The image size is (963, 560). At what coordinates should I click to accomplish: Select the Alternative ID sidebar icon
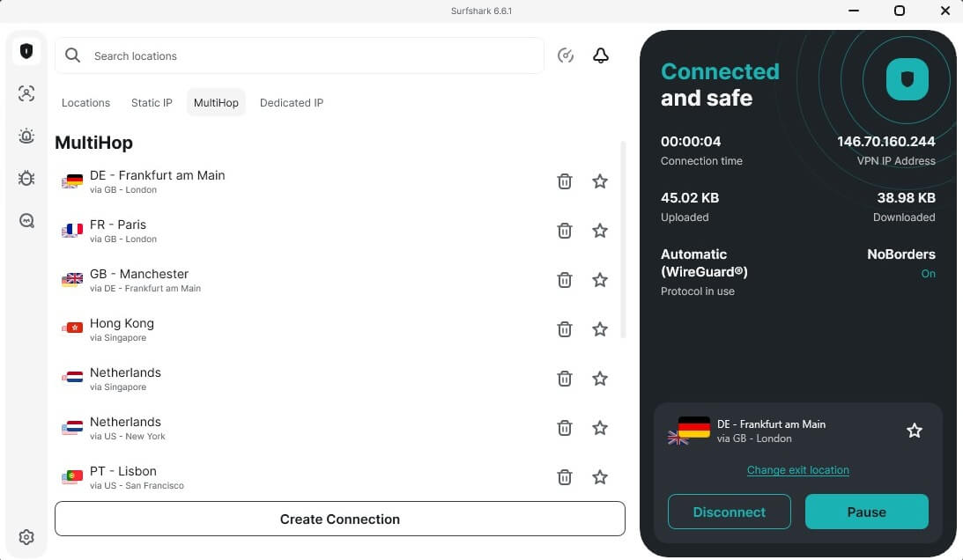tap(26, 92)
